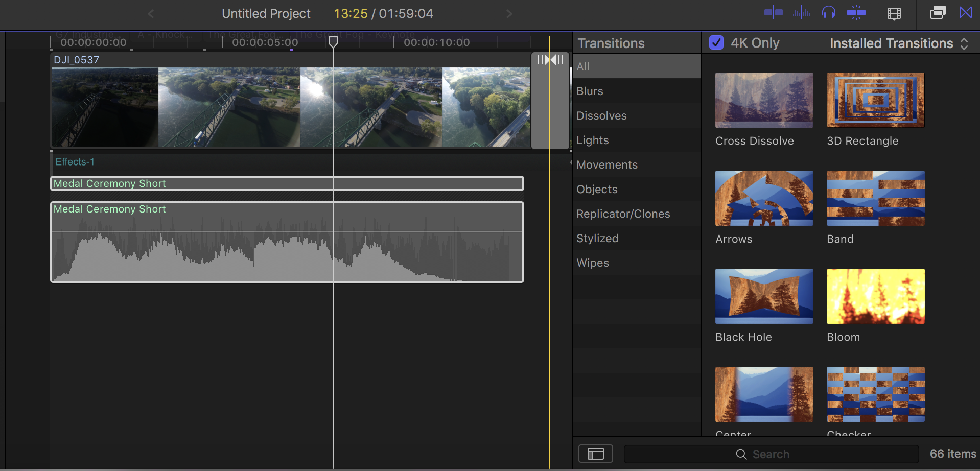Click the Effects-1 lane label
This screenshot has width=980, height=471.
(75, 162)
